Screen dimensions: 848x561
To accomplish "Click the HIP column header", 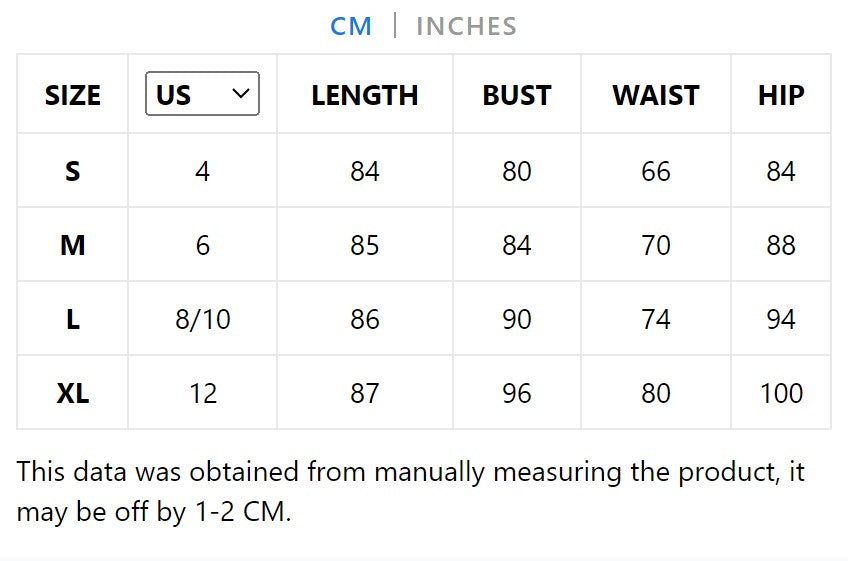I will click(781, 95).
